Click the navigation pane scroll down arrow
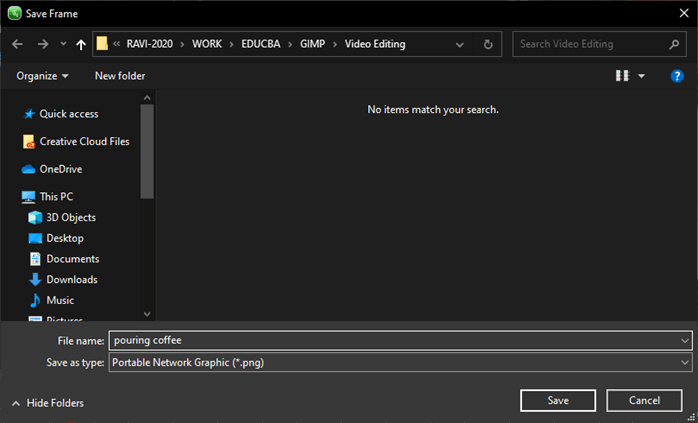Image resolution: width=698 pixels, height=423 pixels. click(147, 314)
